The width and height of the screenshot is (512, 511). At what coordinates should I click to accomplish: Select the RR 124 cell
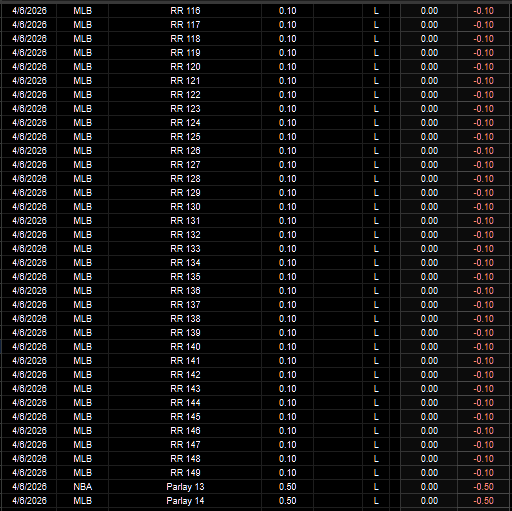pos(185,123)
